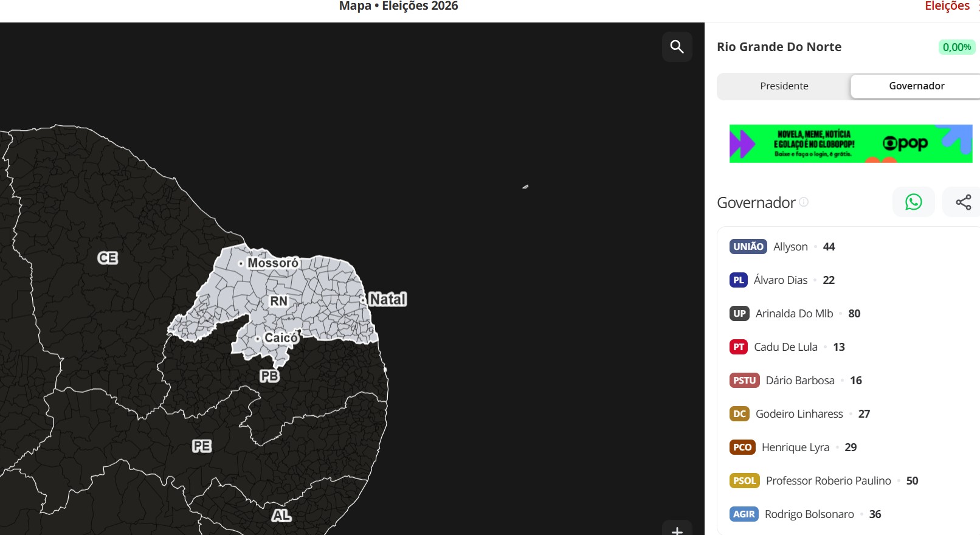980x535 pixels.
Task: Select candidate Rodrigo Bolsonaro
Action: 809,514
